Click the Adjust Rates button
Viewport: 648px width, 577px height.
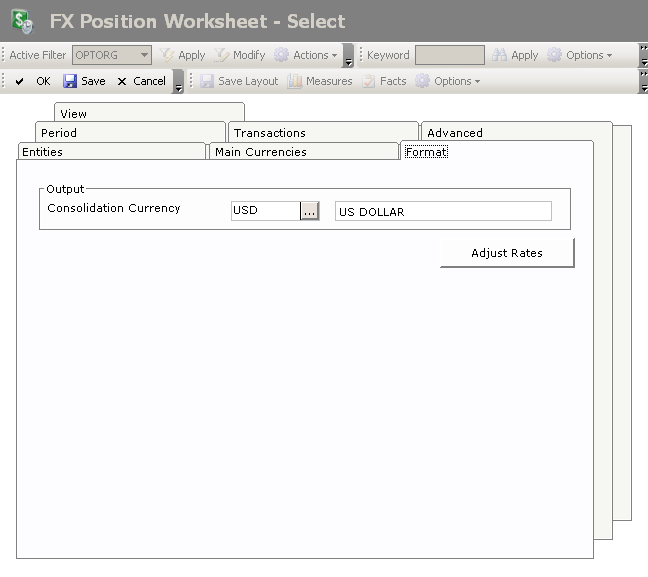(x=507, y=253)
